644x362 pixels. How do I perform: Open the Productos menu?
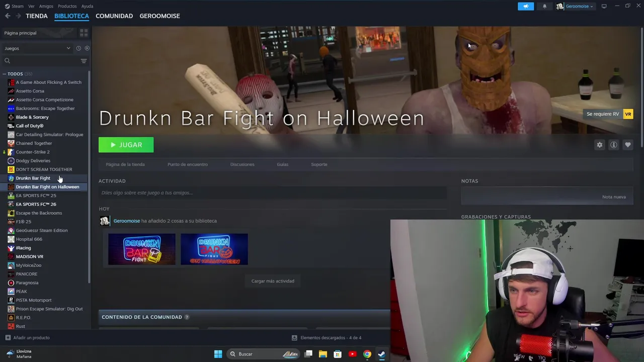pyautogui.click(x=67, y=6)
